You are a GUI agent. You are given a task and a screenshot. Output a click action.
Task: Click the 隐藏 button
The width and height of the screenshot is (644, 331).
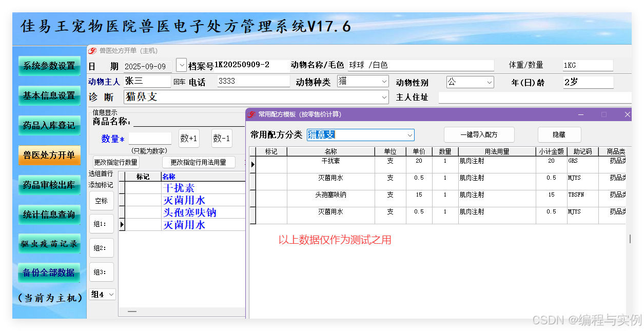(x=559, y=134)
